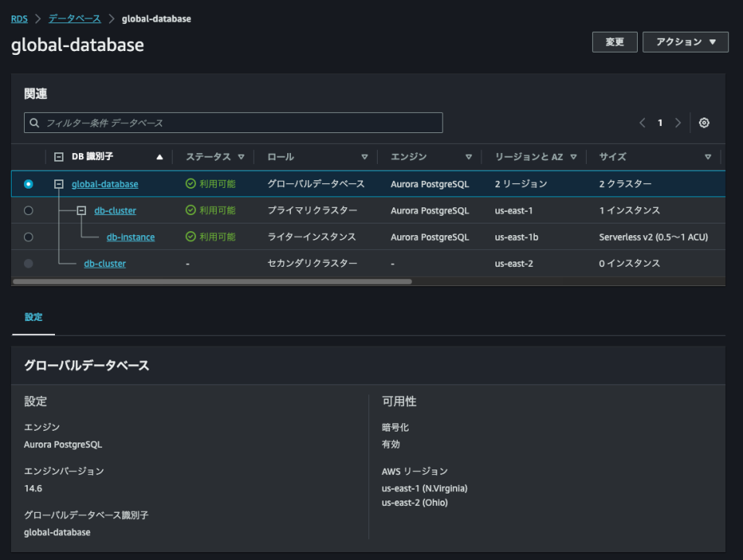This screenshot has height=560, width=743.
Task: Click the DB 識別子 column header
Action: pos(92,157)
